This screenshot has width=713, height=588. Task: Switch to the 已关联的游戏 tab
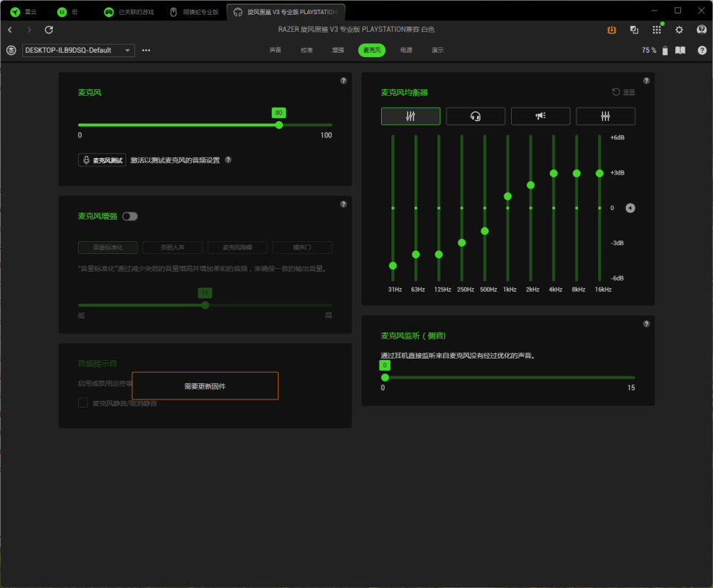tap(129, 12)
